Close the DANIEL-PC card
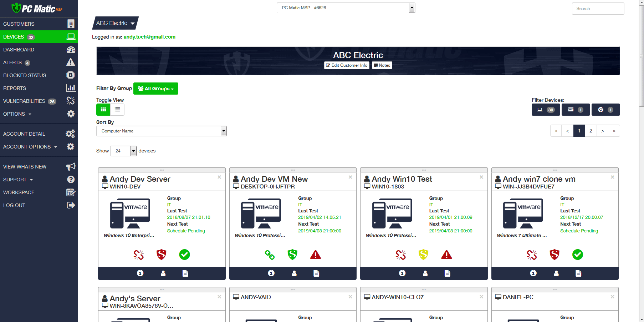 [x=612, y=297]
